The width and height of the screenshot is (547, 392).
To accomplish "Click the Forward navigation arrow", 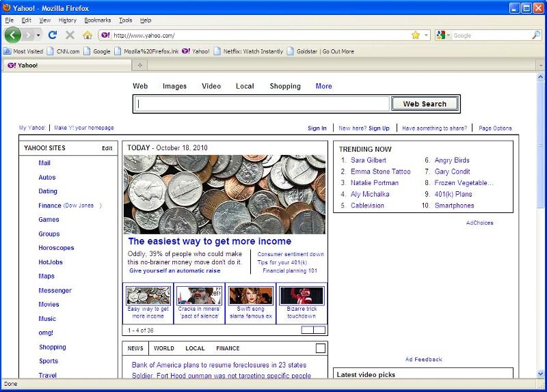I will pos(29,36).
